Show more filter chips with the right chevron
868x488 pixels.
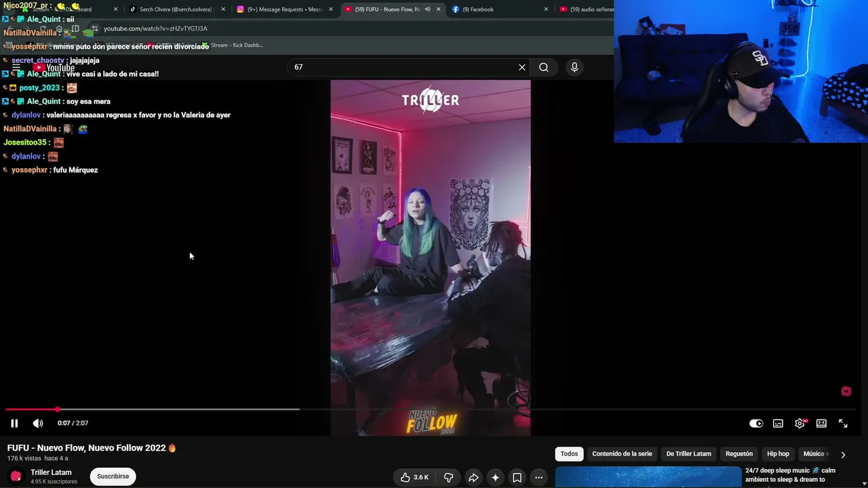(843, 454)
